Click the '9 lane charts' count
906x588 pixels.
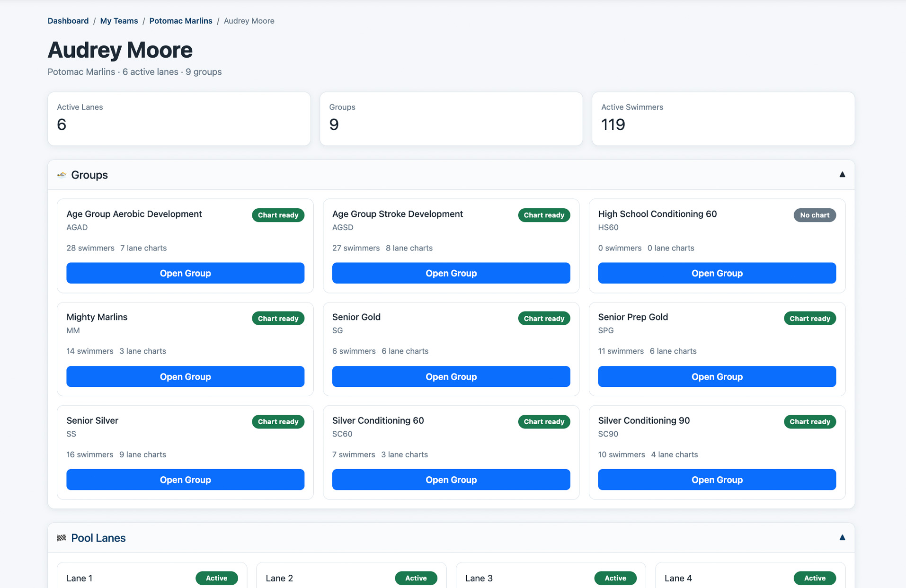pos(142,454)
